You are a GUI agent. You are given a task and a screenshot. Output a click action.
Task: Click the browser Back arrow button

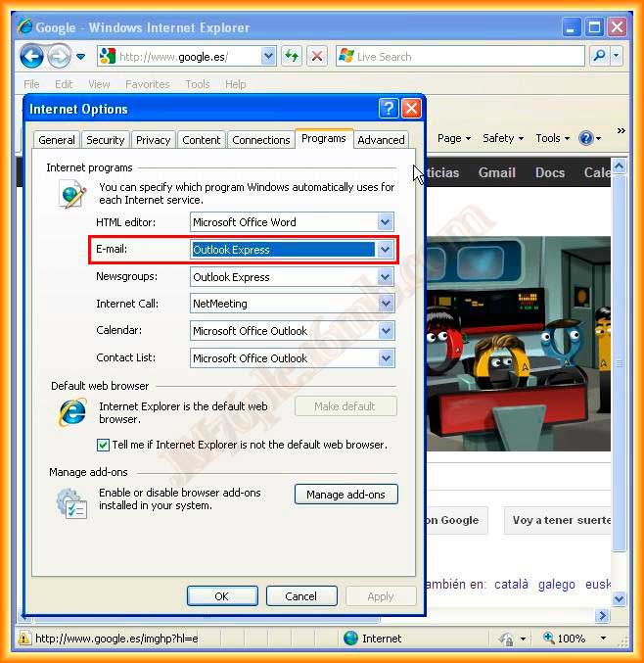click(x=31, y=56)
